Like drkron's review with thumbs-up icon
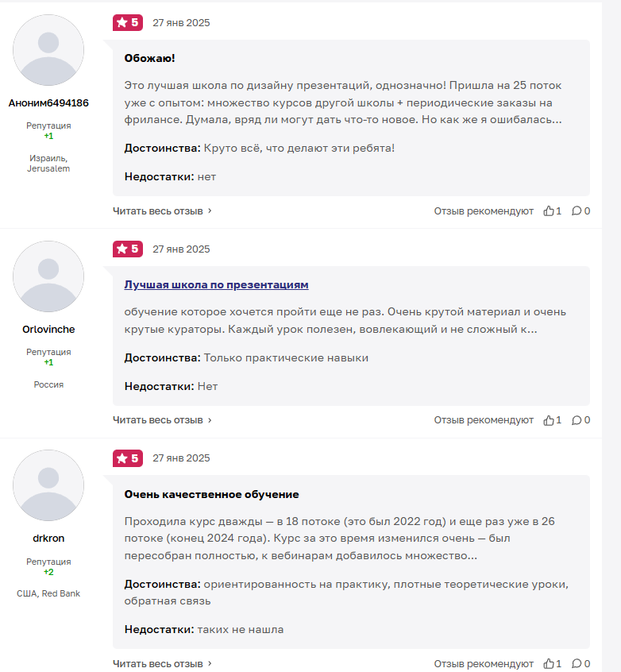The height and width of the screenshot is (672, 621). pos(549,664)
